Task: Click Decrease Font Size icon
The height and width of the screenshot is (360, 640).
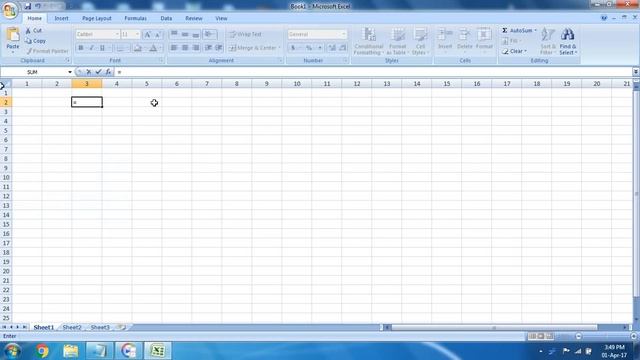Action: point(158,34)
